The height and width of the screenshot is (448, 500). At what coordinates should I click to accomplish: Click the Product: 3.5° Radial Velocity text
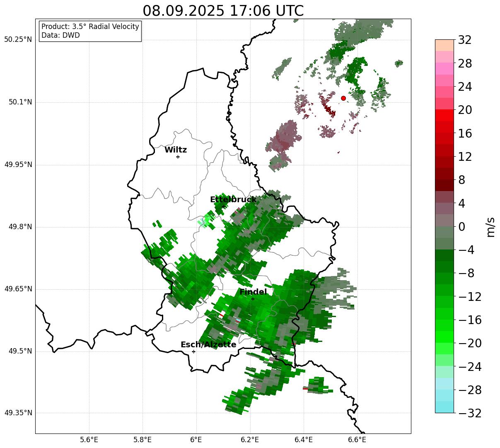click(x=90, y=27)
